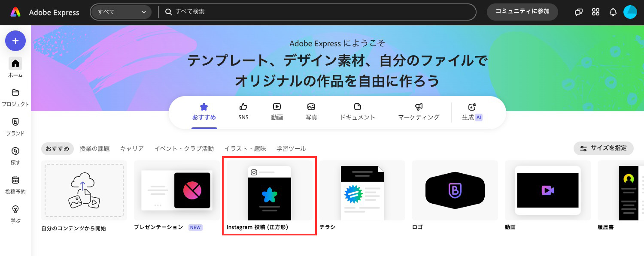The image size is (644, 256).
Task: Select the おすすめ filter chip
Action: coord(58,148)
